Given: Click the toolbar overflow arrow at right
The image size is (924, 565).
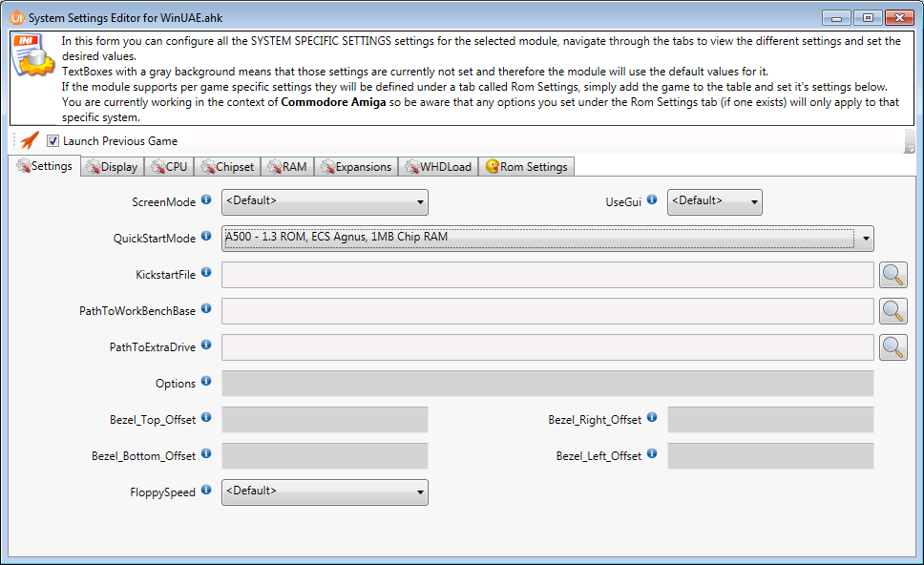Looking at the screenshot, I should 910,148.
